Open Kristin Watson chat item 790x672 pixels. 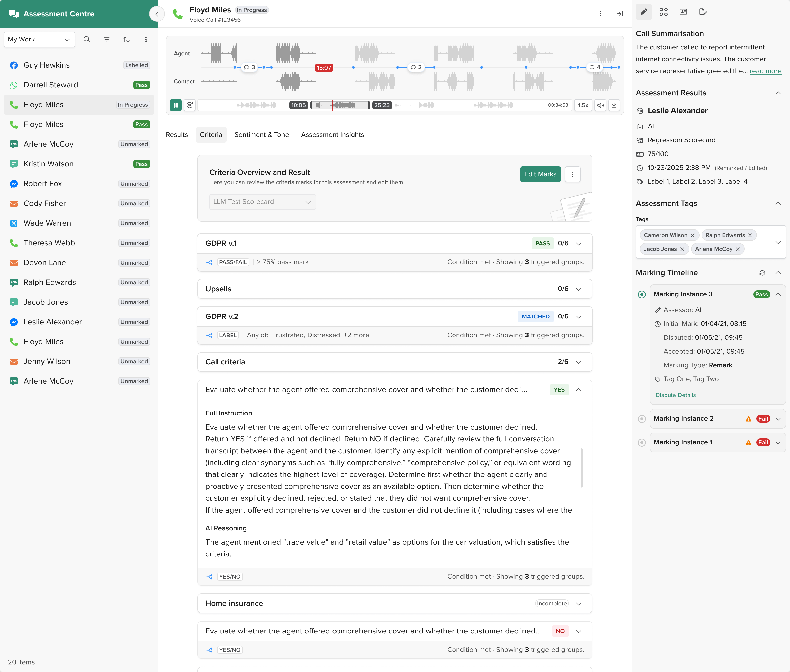tap(79, 164)
